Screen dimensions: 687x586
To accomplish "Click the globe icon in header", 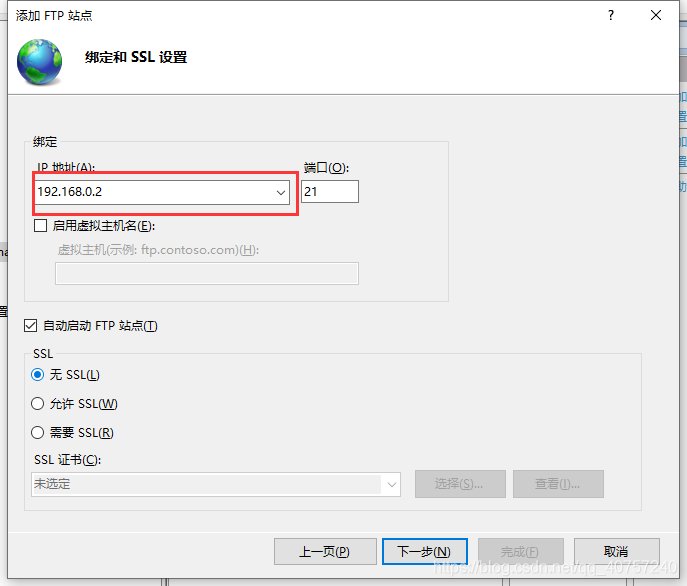I will (39, 61).
